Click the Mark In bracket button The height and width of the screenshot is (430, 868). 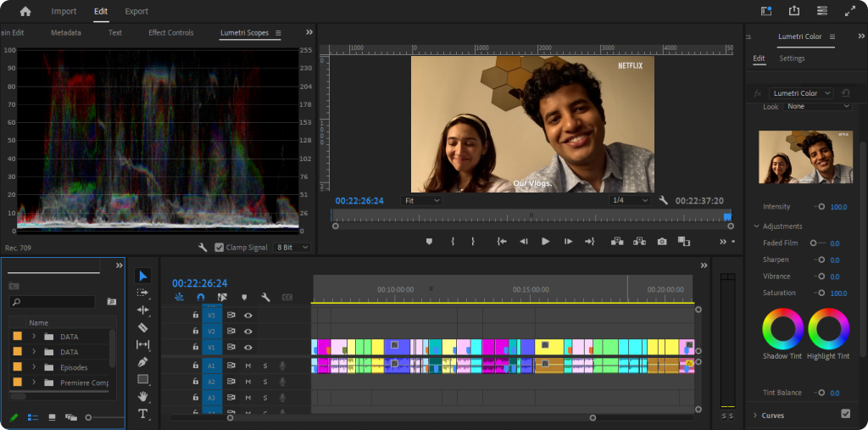453,241
